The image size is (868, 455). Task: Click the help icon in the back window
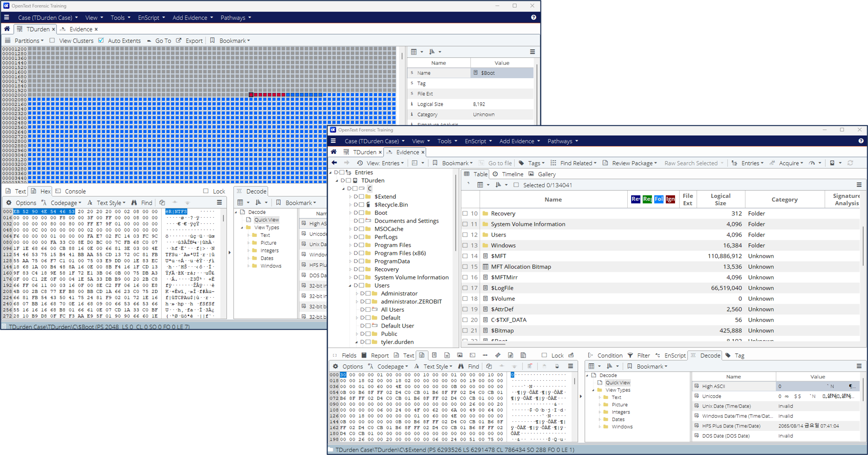pyautogui.click(x=534, y=17)
